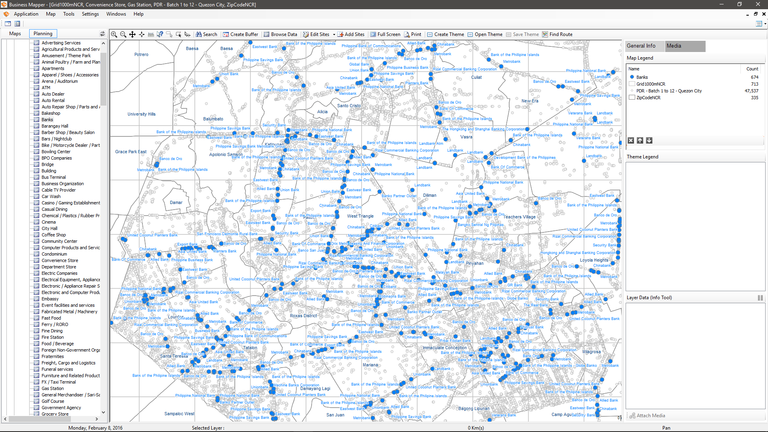Viewport: 768px width, 432px height.
Task: Select Government Agency in category list
Action: pyautogui.click(x=61, y=408)
